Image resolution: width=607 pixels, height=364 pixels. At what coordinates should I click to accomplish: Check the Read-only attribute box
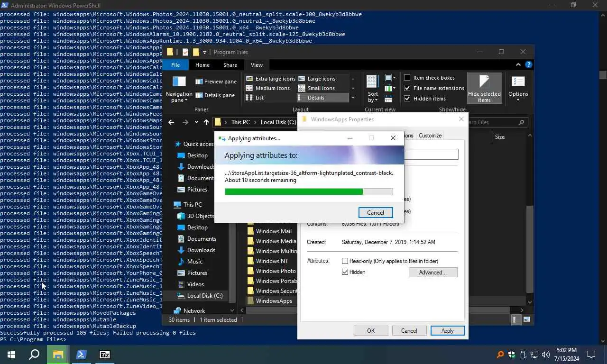[x=345, y=261]
